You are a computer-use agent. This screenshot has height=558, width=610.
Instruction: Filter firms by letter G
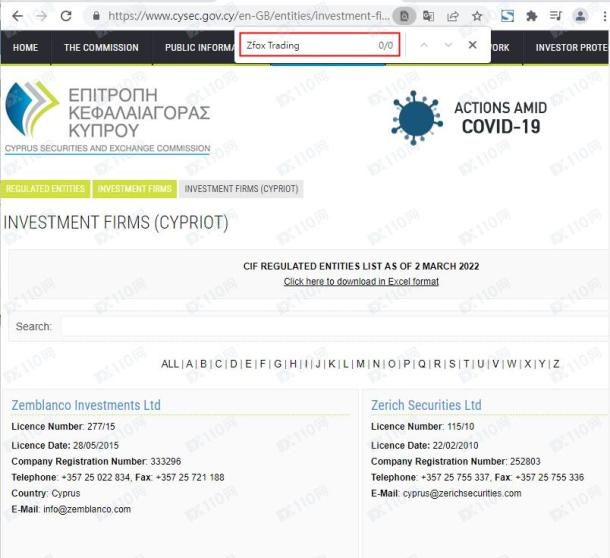(278, 364)
